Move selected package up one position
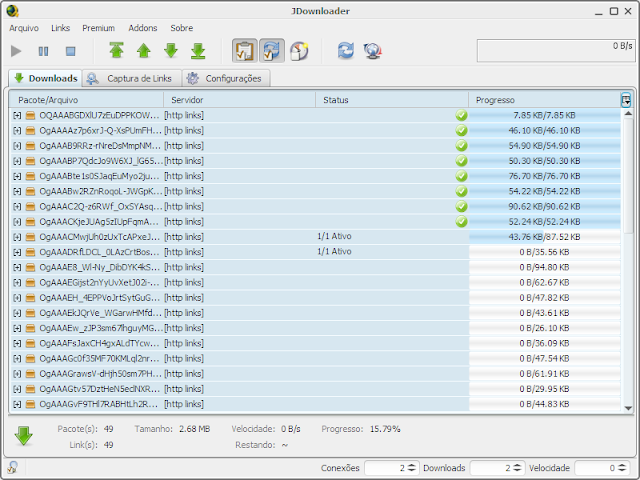Image resolution: width=640 pixels, height=480 pixels. click(144, 51)
